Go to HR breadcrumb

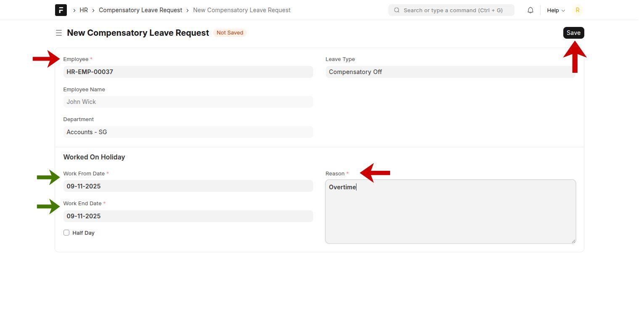pyautogui.click(x=84, y=10)
